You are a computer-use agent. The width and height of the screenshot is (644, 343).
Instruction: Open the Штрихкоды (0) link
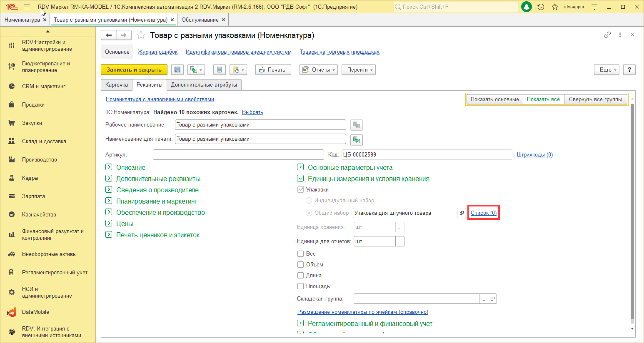point(534,155)
